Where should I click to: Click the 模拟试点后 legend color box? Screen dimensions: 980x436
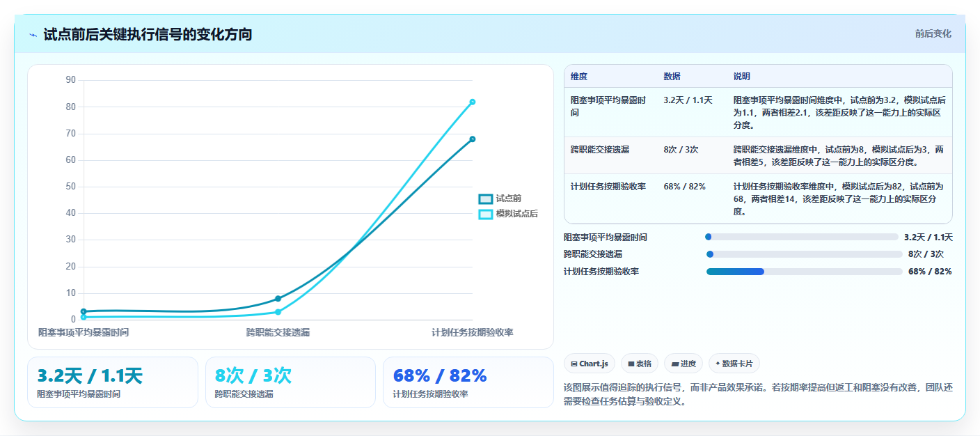pyautogui.click(x=485, y=214)
